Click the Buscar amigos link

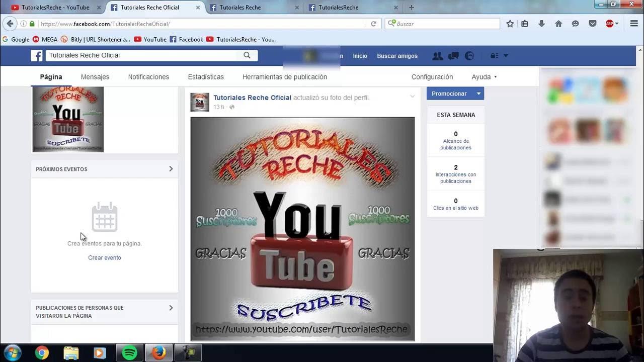click(x=397, y=56)
